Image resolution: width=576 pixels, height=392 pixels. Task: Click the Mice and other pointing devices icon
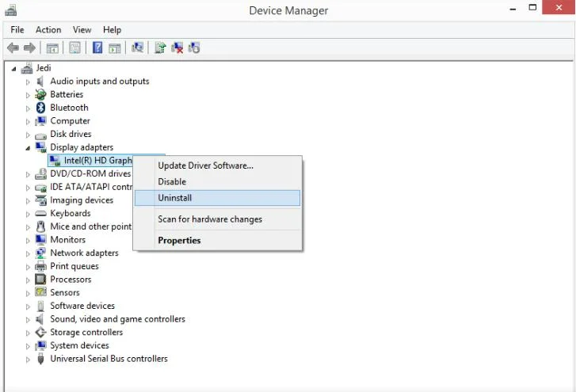40,226
